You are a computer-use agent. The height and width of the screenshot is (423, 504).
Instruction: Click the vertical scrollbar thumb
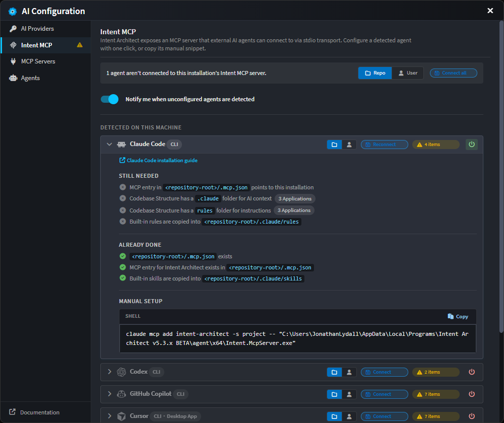point(501,177)
